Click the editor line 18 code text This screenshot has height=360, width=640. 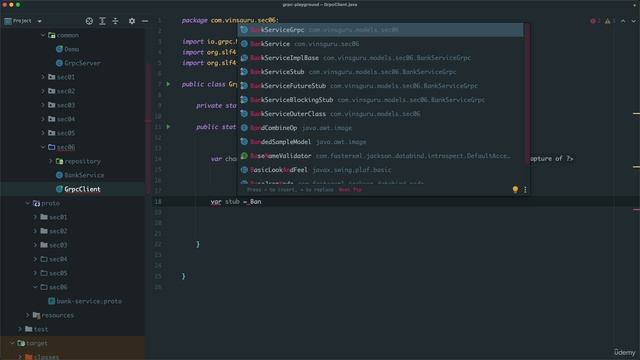[x=236, y=202]
